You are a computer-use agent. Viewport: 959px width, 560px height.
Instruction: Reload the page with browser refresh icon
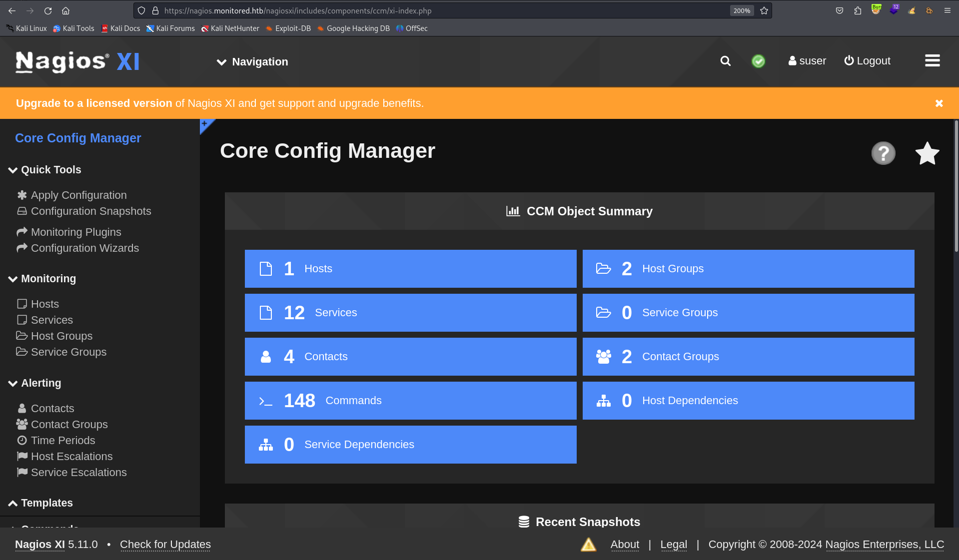point(48,10)
